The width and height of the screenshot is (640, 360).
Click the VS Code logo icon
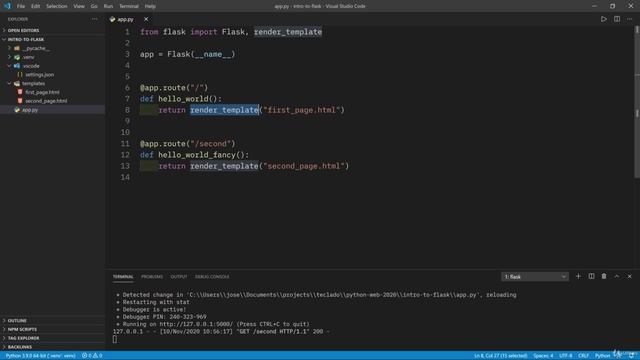click(x=7, y=6)
